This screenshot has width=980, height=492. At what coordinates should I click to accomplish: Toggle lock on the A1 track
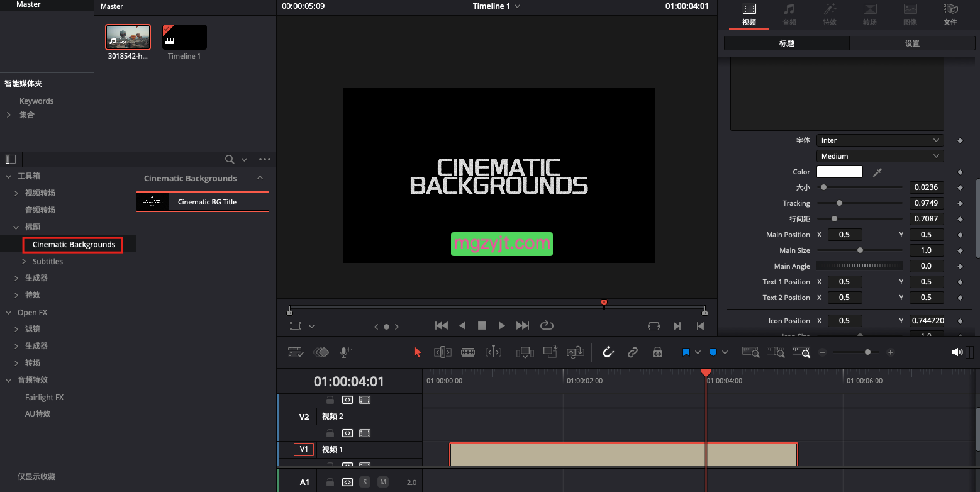330,483
